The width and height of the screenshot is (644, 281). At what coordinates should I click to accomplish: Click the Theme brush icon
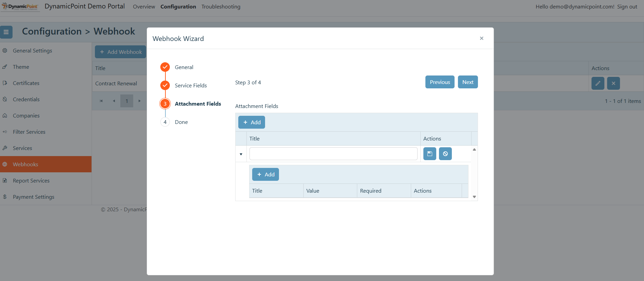tap(5, 67)
